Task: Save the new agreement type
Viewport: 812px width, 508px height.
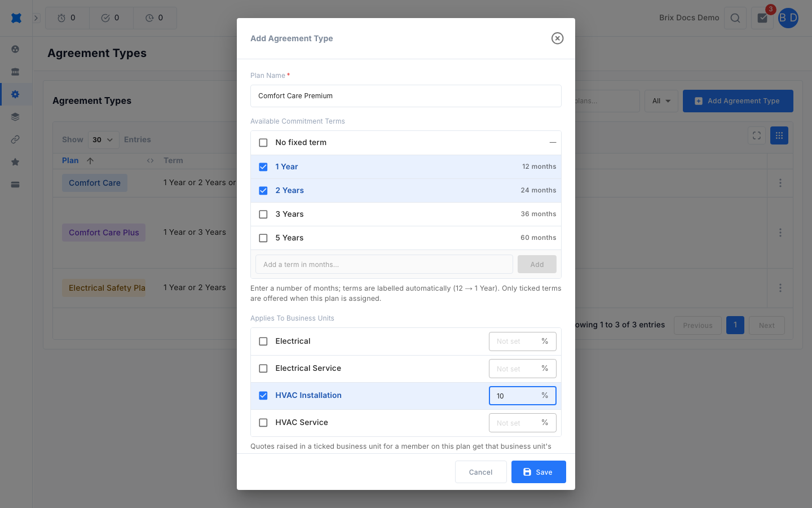Action: 539,472
